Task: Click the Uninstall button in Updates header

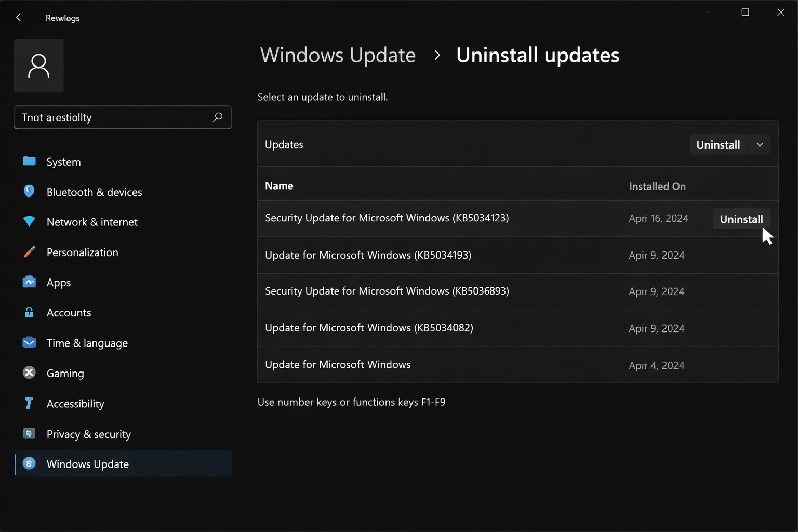Action: [718, 144]
